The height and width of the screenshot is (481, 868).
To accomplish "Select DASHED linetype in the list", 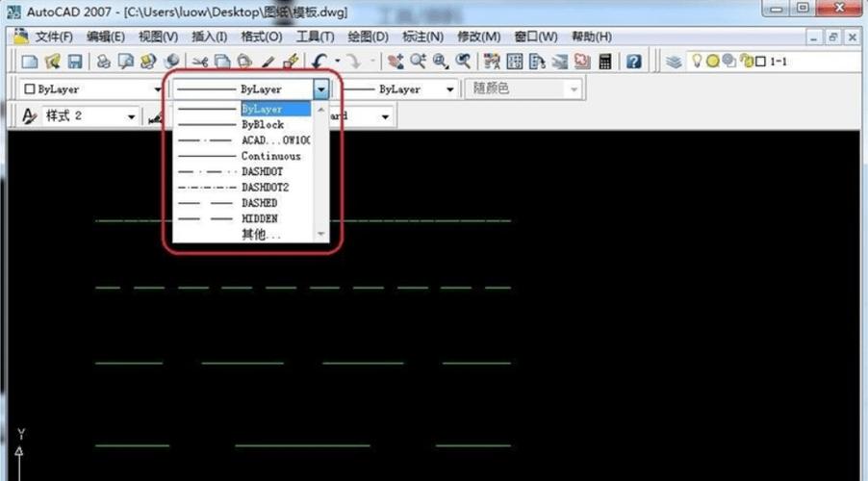I will pyautogui.click(x=259, y=203).
